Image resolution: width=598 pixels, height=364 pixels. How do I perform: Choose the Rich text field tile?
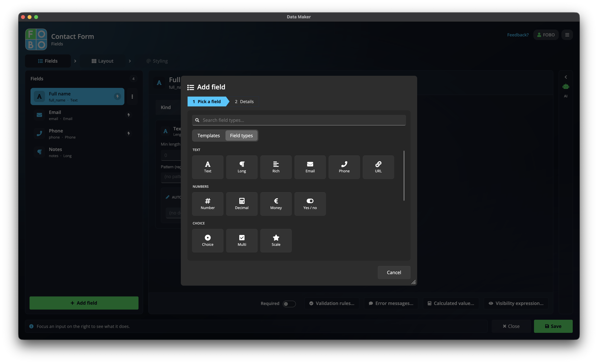point(276,167)
